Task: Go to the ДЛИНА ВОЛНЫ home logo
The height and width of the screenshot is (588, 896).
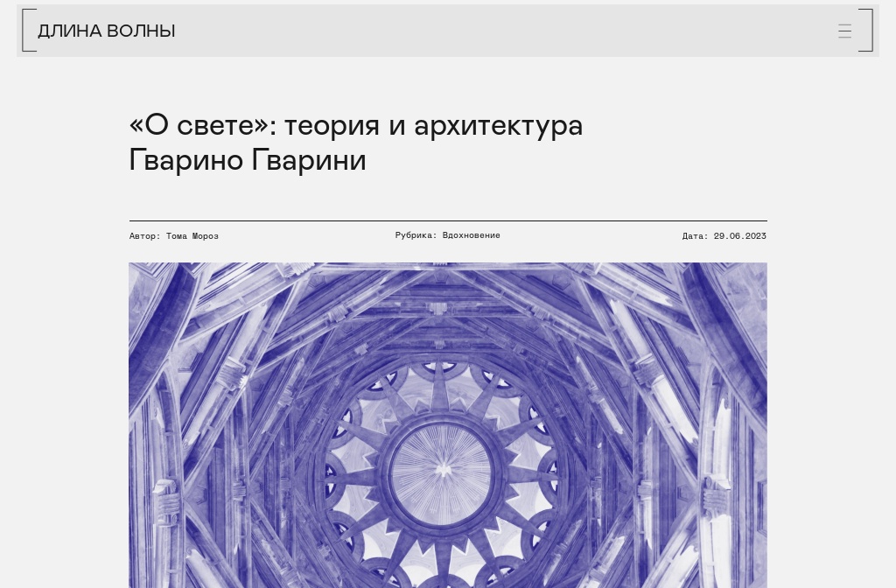Action: 106,31
